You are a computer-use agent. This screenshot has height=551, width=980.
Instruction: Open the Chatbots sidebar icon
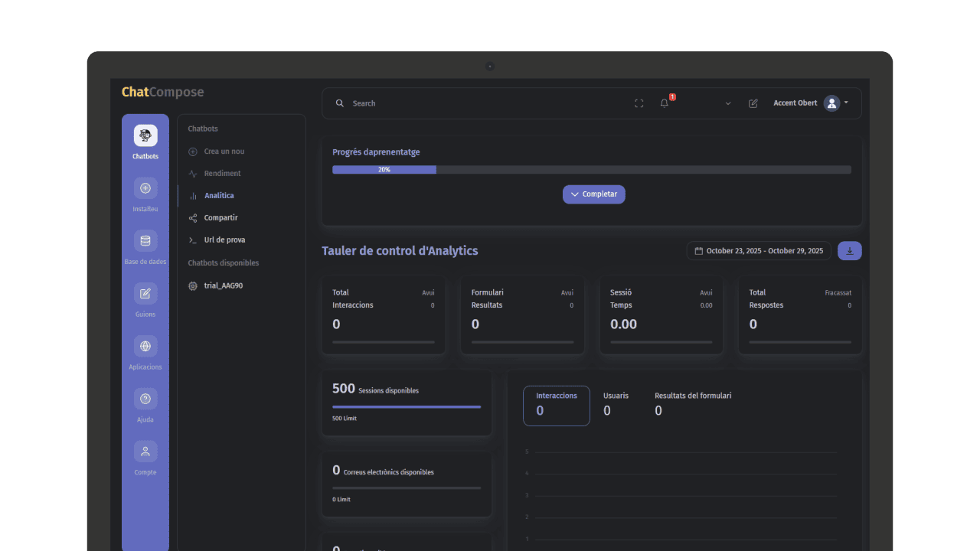tap(145, 136)
